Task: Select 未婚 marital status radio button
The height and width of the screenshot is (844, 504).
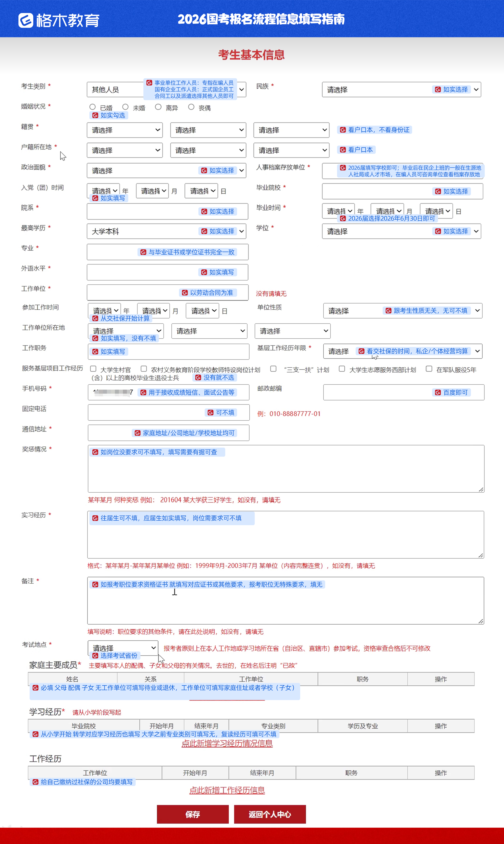Action: click(x=125, y=107)
